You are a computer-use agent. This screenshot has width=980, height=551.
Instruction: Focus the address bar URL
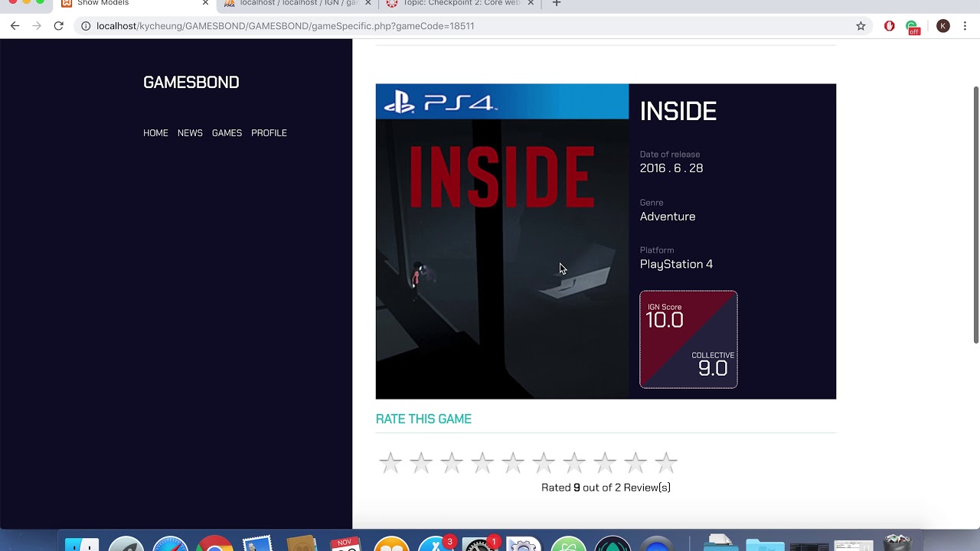click(x=285, y=26)
